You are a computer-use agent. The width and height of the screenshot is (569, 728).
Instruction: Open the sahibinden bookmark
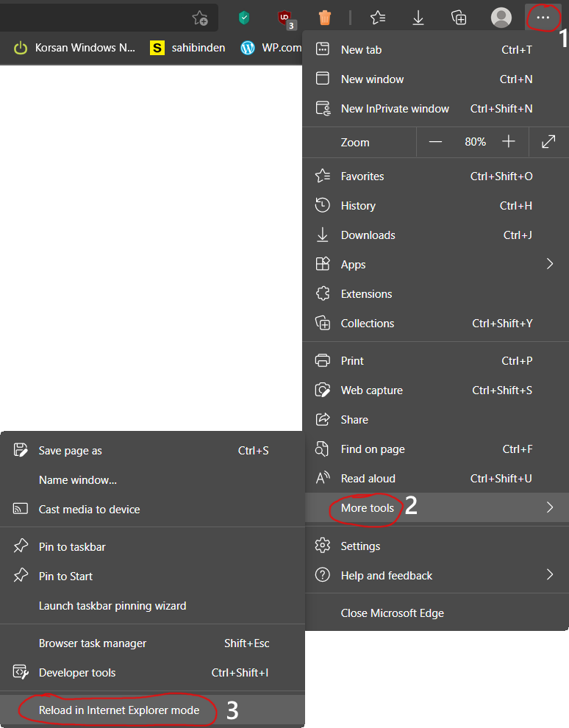[188, 48]
